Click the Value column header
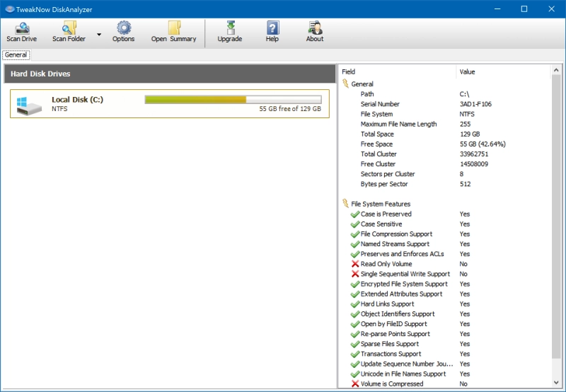 pyautogui.click(x=503, y=72)
